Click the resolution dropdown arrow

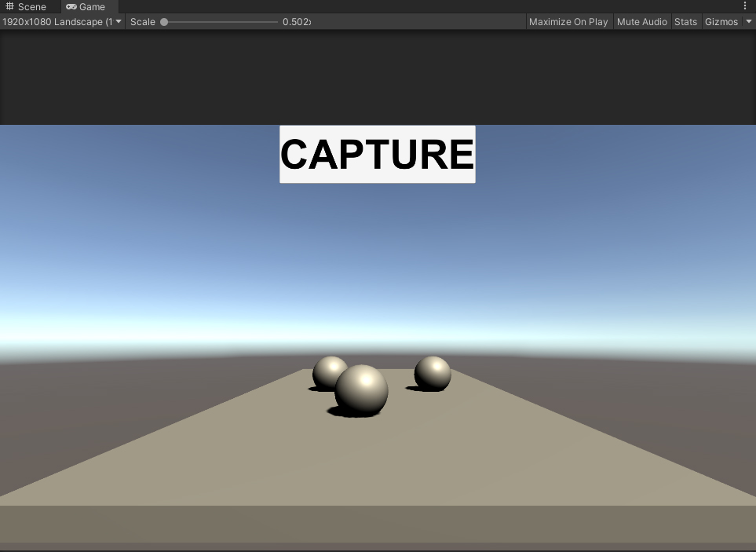tap(119, 22)
